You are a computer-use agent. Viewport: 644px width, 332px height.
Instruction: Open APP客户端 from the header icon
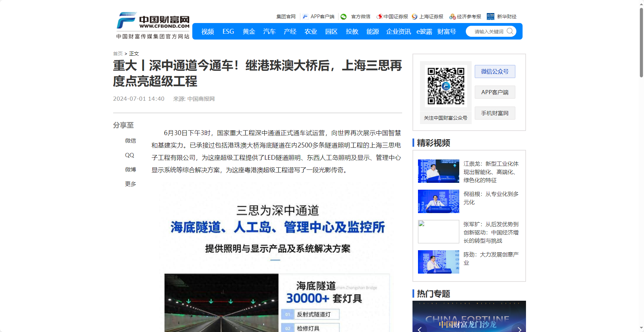coord(305,16)
